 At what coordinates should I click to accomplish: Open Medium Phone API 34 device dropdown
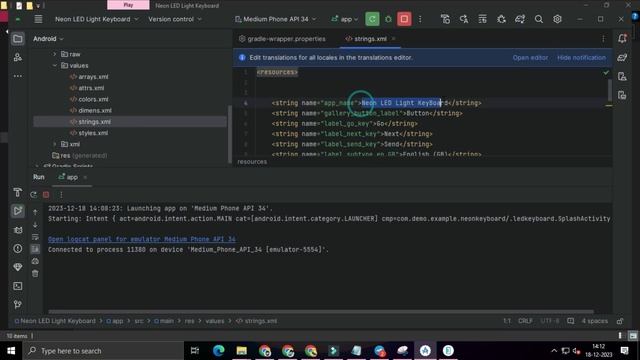click(276, 19)
